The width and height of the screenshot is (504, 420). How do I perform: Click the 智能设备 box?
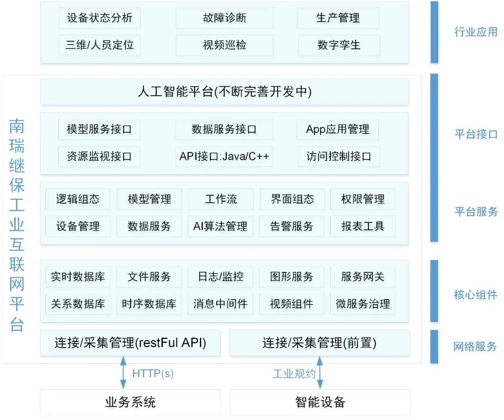coord(320,402)
